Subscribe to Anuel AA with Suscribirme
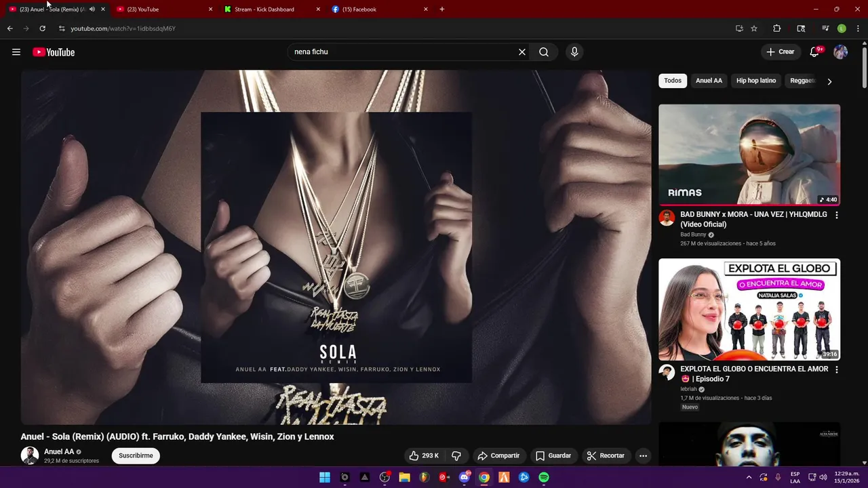The image size is (868, 488). coord(136,455)
